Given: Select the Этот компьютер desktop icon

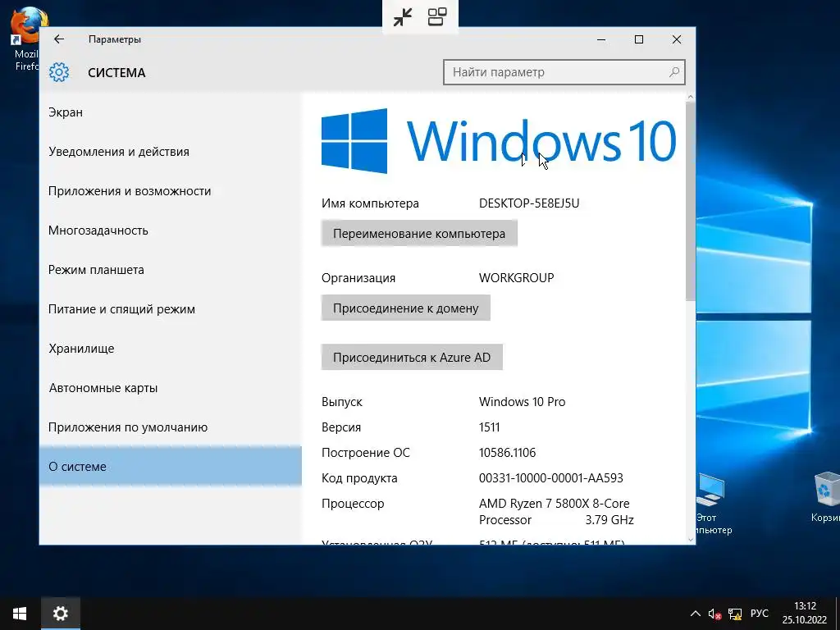Looking at the screenshot, I should coord(711,504).
